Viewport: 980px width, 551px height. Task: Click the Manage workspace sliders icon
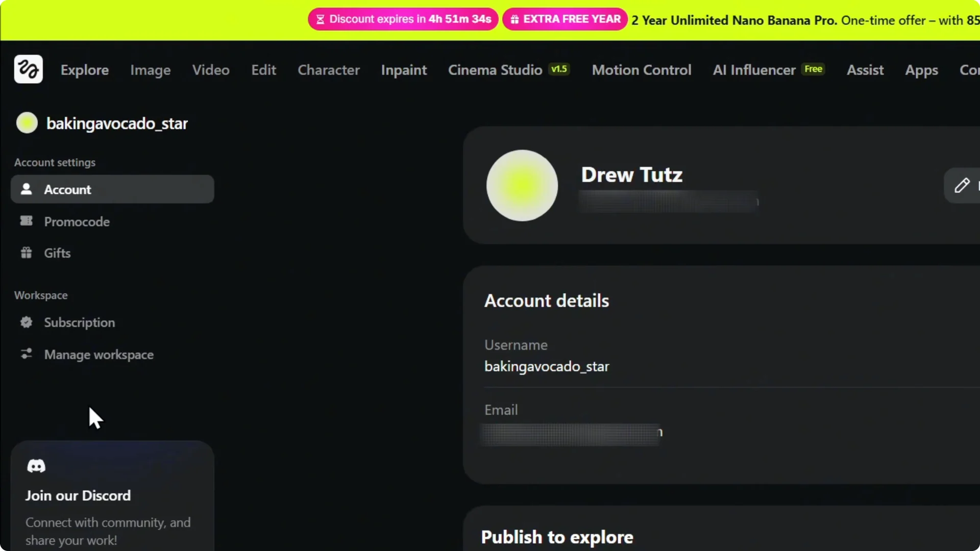(x=26, y=354)
